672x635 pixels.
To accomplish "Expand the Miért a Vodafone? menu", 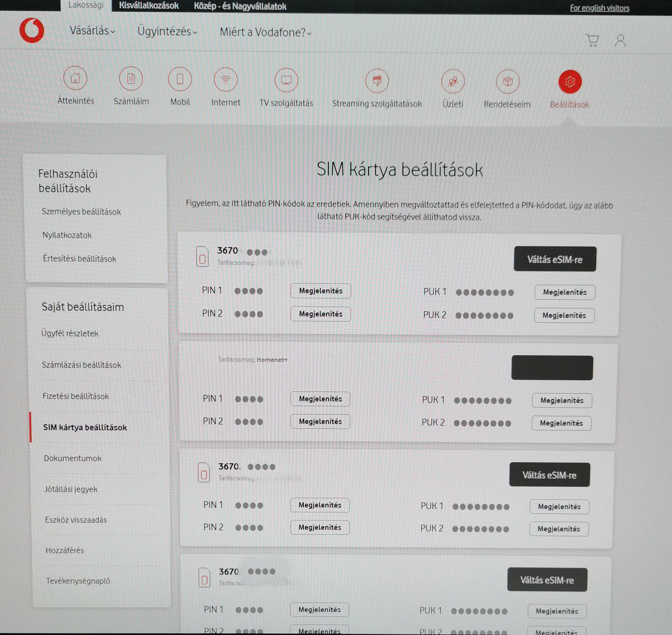I will point(266,32).
